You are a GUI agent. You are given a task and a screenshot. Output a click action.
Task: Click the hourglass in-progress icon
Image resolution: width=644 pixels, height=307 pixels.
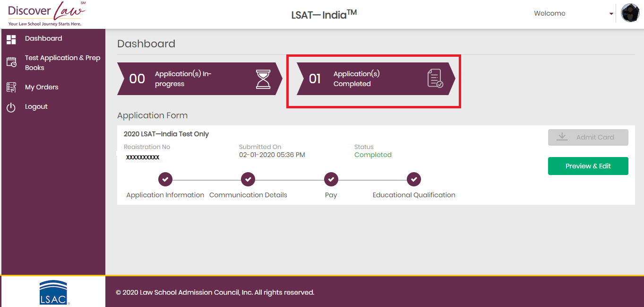coord(263,79)
